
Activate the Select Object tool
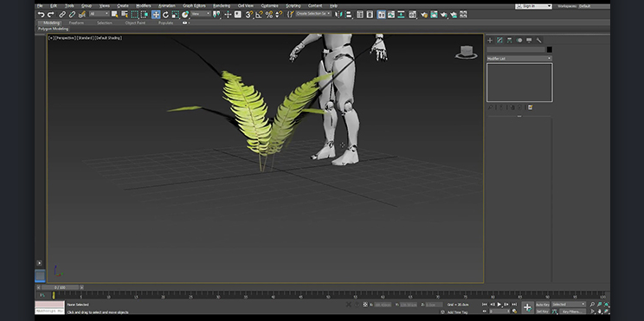pyautogui.click(x=114, y=15)
